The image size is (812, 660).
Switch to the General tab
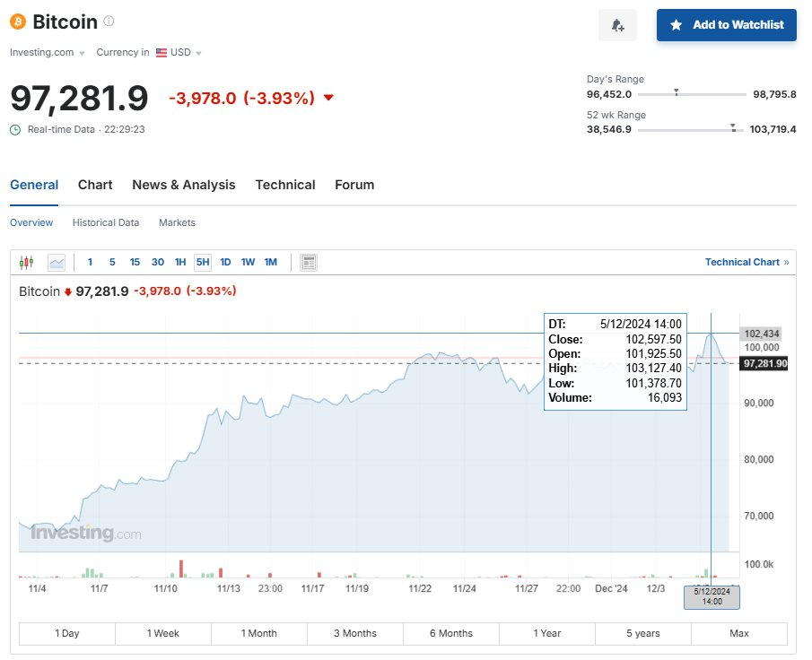34,185
